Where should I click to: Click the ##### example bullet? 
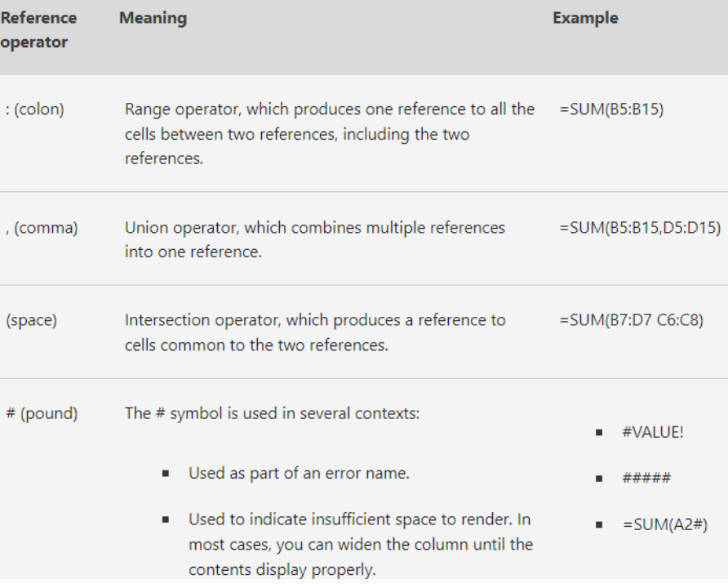pos(646,478)
